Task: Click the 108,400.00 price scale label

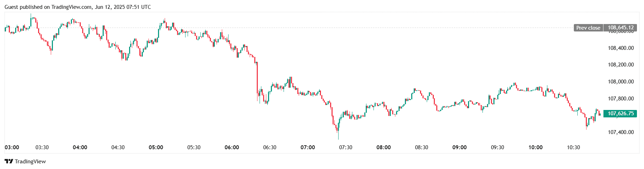Action: click(621, 48)
